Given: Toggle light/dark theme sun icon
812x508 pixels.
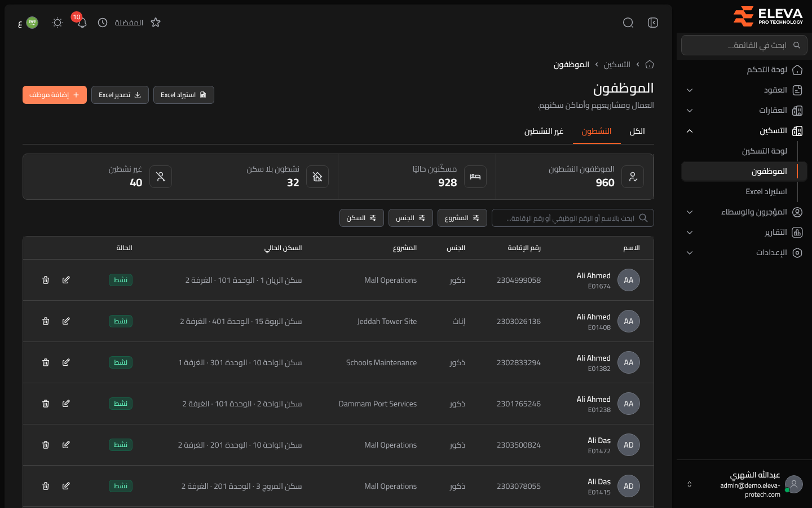Looking at the screenshot, I should (58, 23).
